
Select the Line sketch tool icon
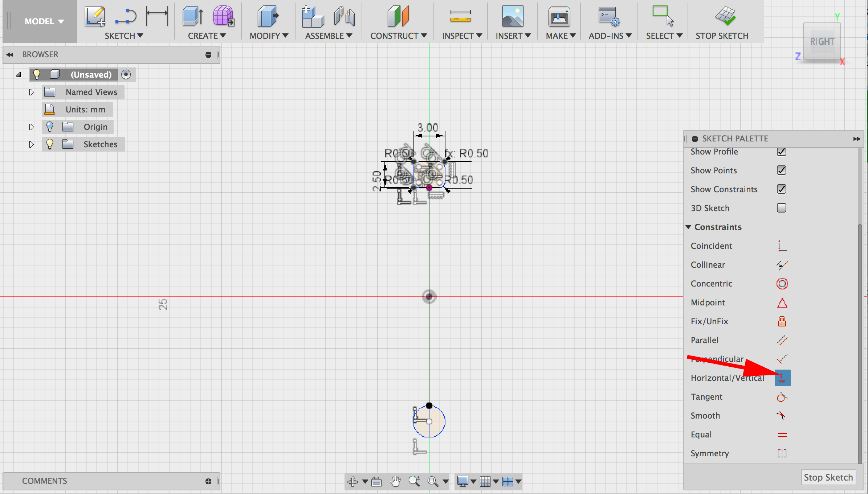[126, 17]
